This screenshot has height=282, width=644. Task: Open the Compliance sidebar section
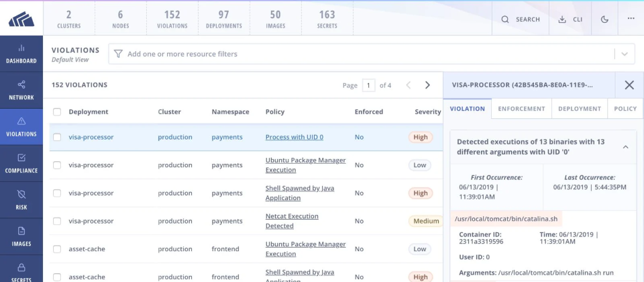[x=21, y=164]
